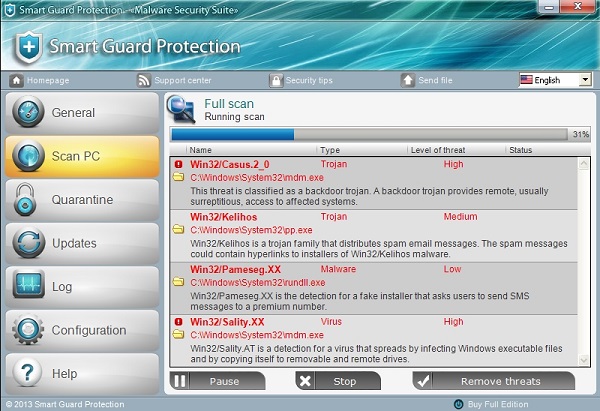Screen dimensions: 600x411
Task: Stop the full scan
Action: pos(338,381)
